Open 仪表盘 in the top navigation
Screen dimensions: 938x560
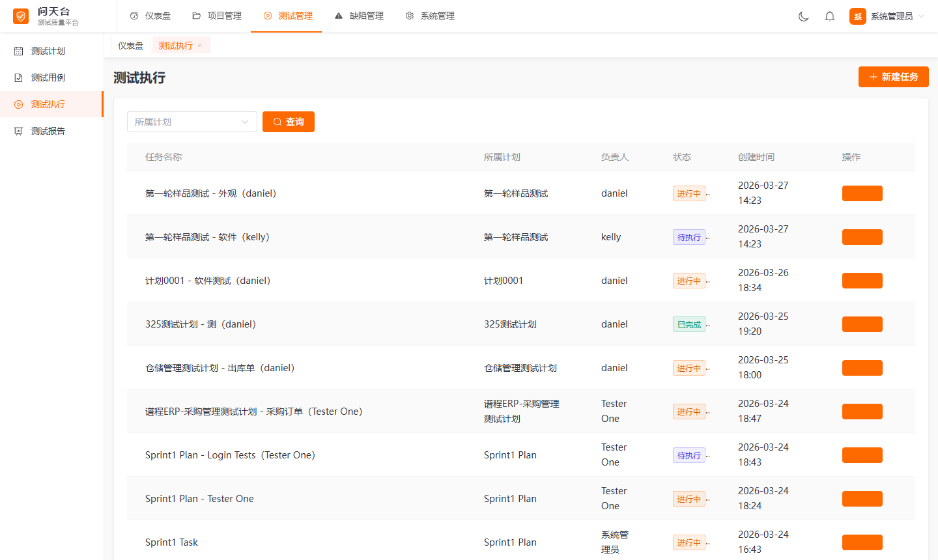pyautogui.click(x=150, y=16)
